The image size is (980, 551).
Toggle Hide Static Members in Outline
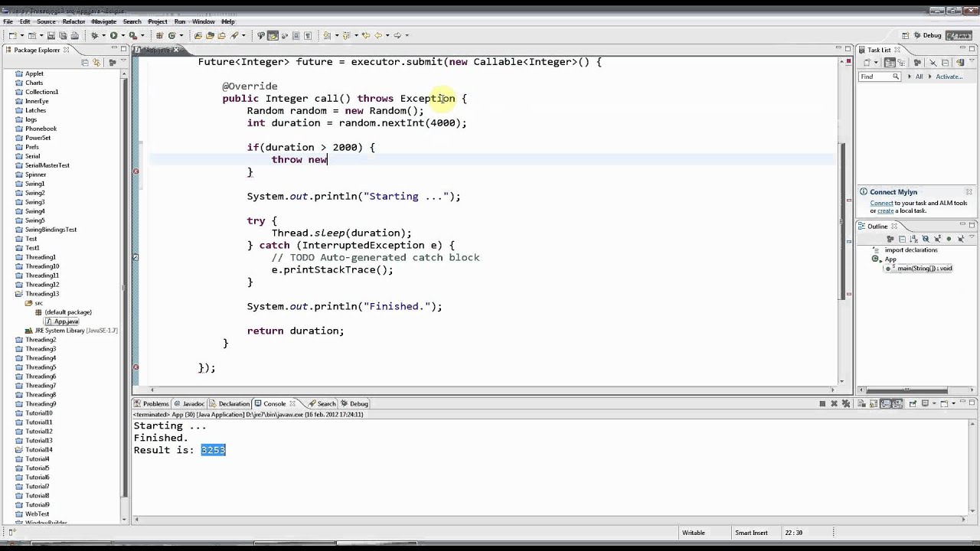click(x=937, y=239)
